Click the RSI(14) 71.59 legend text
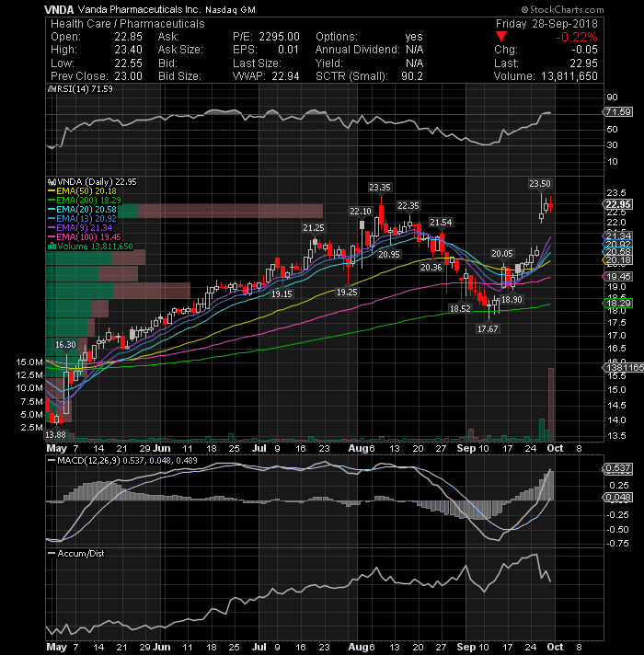Screen dimensions: 644x655 pos(85,89)
